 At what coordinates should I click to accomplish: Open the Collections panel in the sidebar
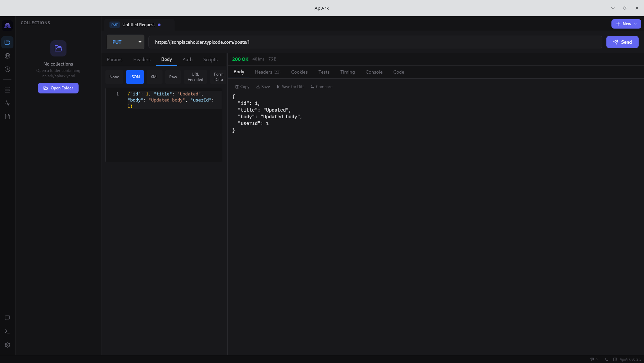[7, 42]
